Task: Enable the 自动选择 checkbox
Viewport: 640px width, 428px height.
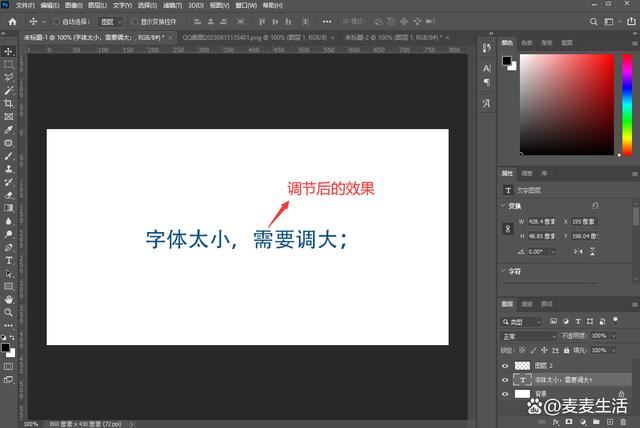Action: 56,21
